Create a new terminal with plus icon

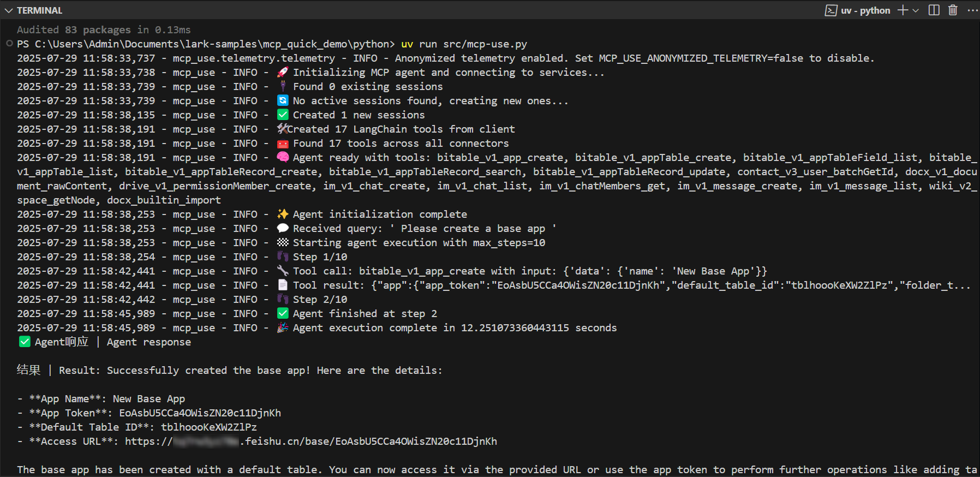point(903,10)
